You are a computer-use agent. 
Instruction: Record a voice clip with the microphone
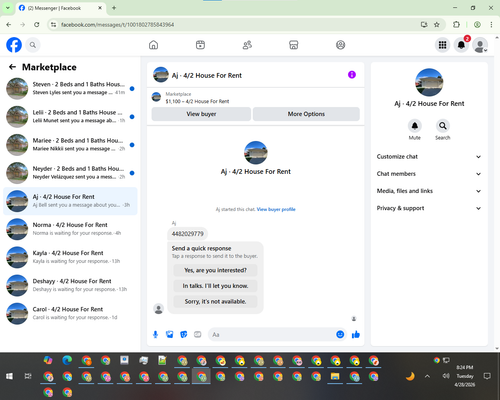155,334
